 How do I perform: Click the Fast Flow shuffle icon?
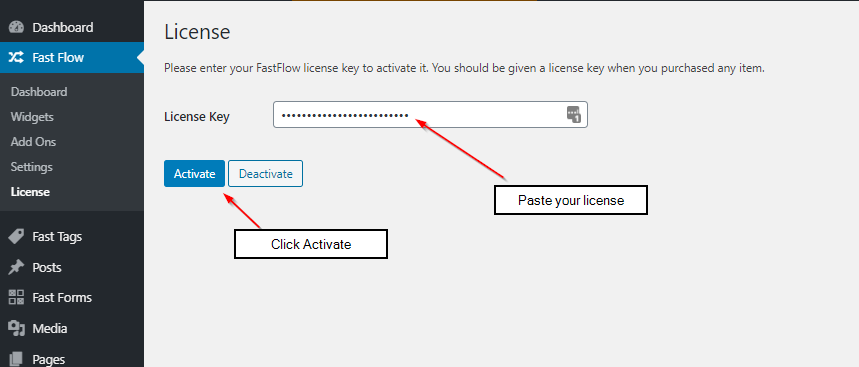pyautogui.click(x=16, y=58)
